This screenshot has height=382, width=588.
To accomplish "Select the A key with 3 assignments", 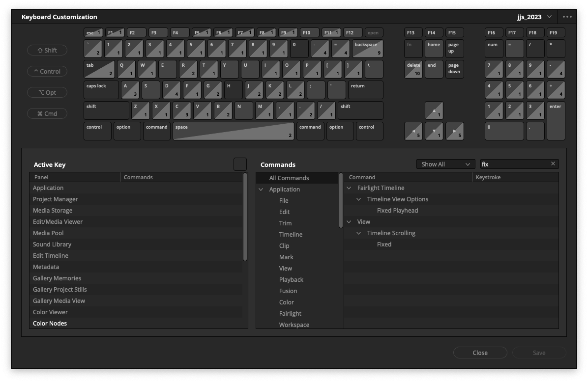I will pos(130,90).
